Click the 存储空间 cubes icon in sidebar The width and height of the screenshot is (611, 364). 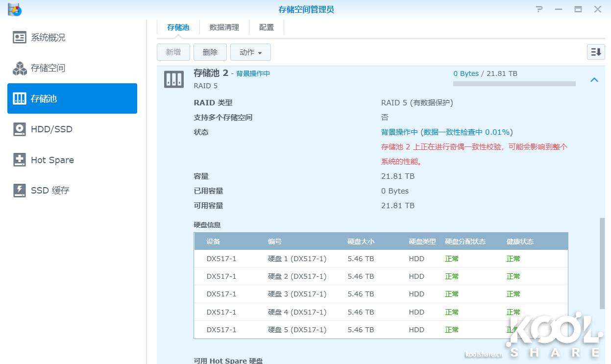tap(20, 68)
